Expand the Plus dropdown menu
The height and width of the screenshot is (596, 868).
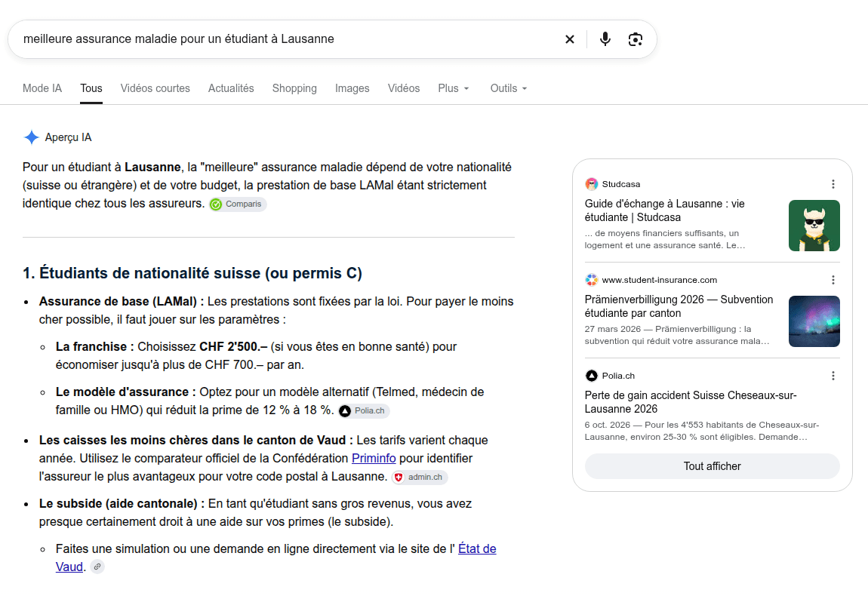click(454, 88)
